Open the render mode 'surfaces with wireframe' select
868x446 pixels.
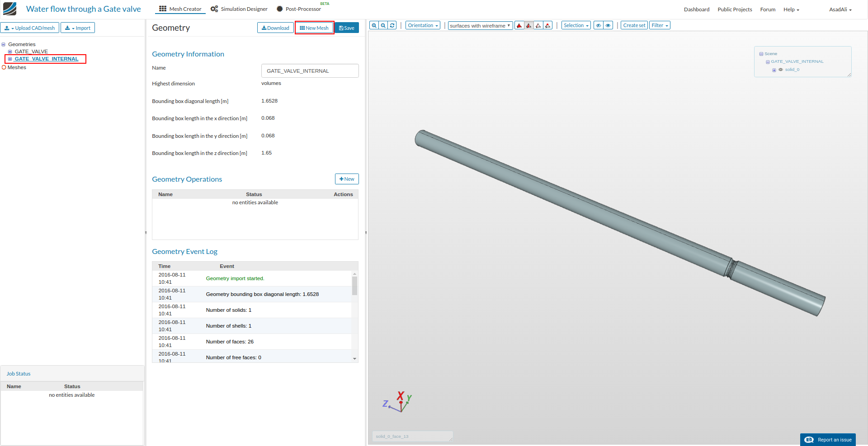point(480,26)
